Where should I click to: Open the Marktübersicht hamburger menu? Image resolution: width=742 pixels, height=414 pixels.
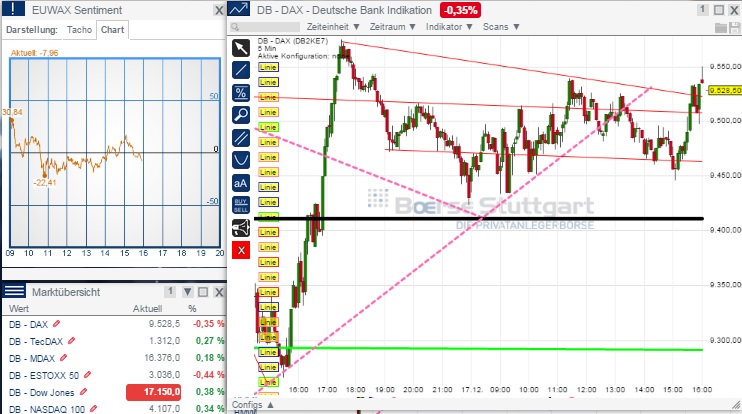click(x=14, y=291)
